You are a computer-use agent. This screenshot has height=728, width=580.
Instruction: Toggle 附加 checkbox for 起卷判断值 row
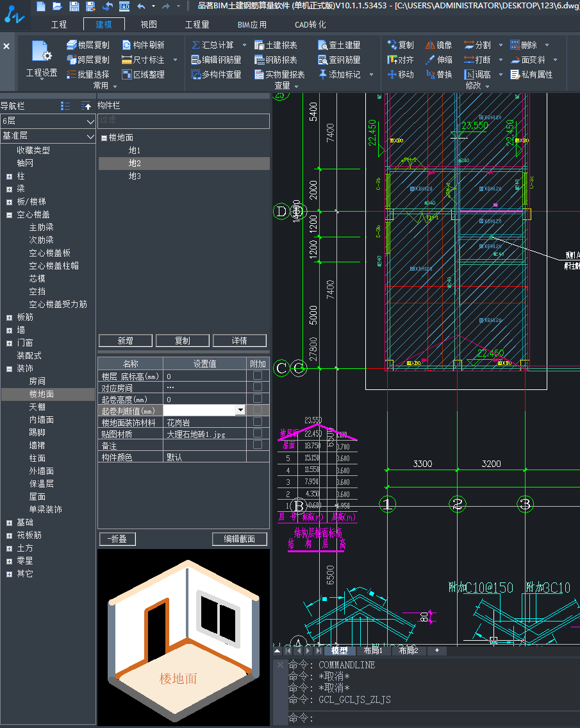coord(258,410)
